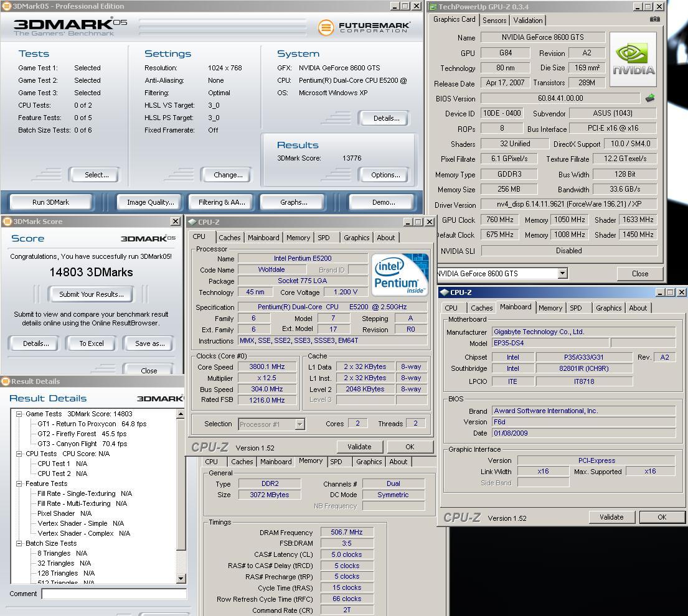Click Validate in the CPU-Z Mainboard window
The width and height of the screenshot is (688, 616).
[x=611, y=517]
